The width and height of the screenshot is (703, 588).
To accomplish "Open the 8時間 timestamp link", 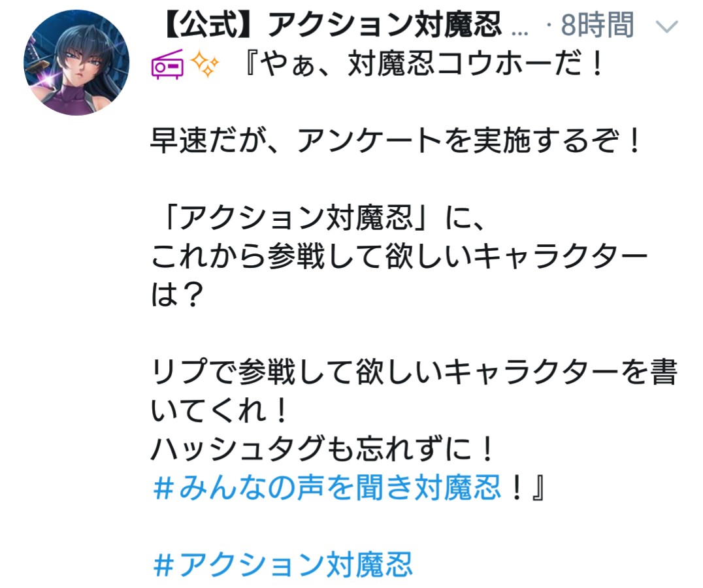I will pyautogui.click(x=597, y=25).
